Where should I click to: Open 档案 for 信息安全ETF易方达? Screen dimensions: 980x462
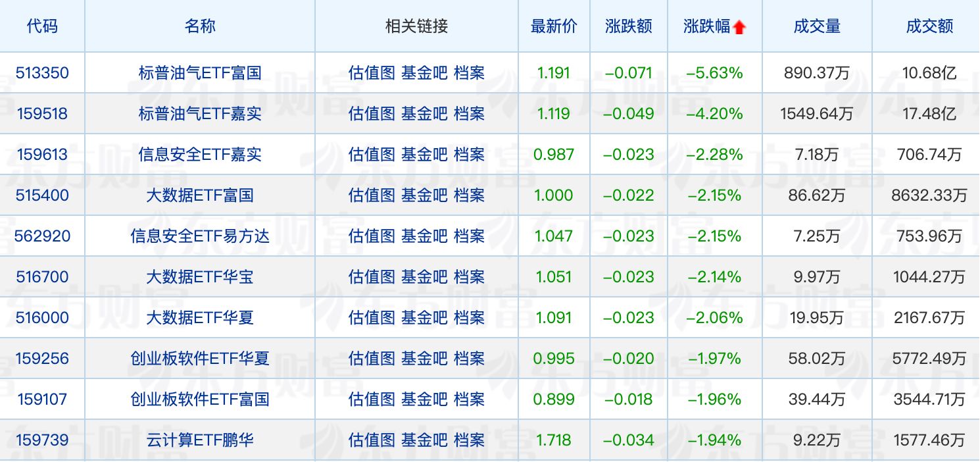[x=469, y=236]
